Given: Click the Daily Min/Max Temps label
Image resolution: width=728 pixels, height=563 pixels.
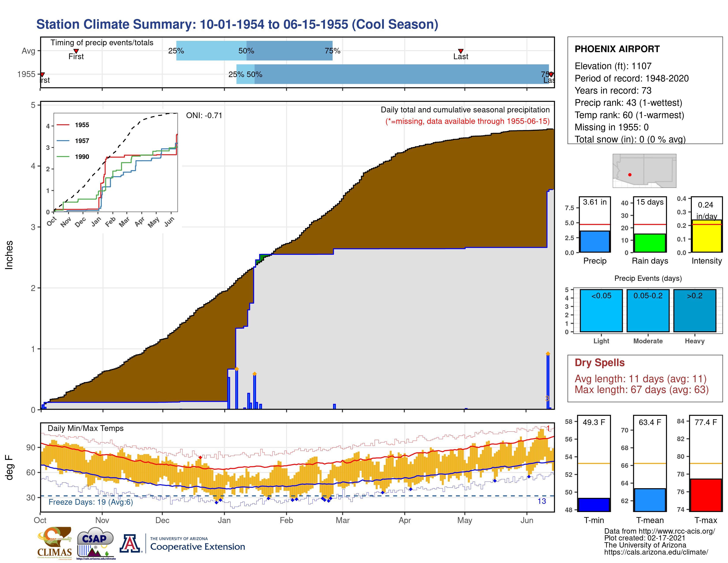Looking at the screenshot, I should pos(85,428).
